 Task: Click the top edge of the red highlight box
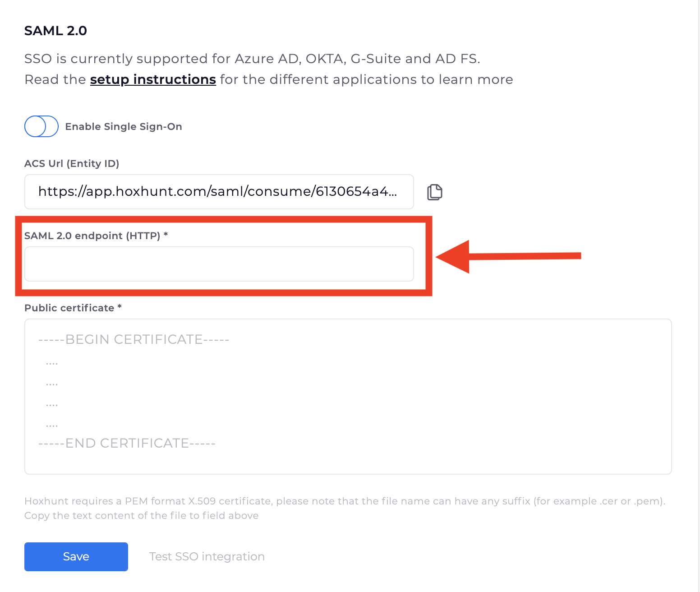(x=224, y=219)
